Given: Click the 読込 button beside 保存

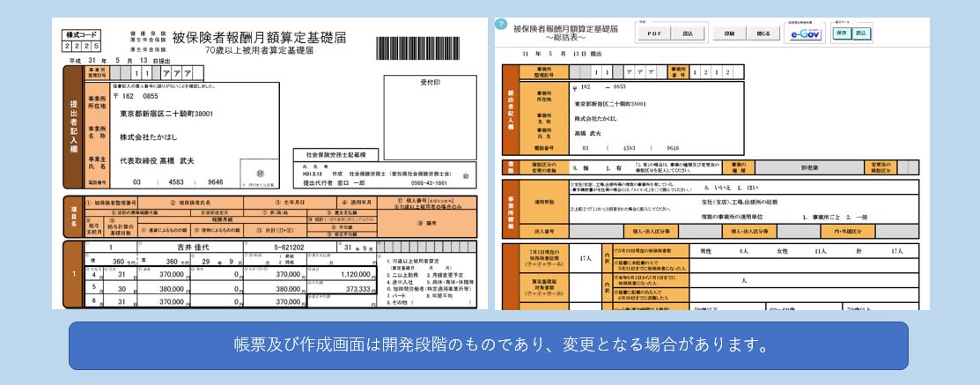Looking at the screenshot, I should pyautogui.click(x=861, y=33).
